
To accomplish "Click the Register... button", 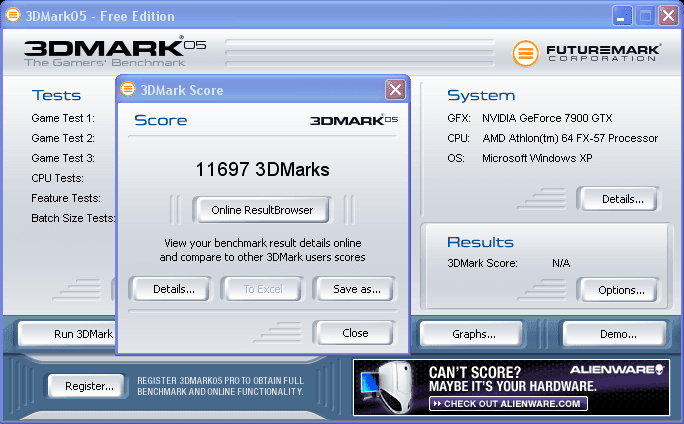I will point(86,386).
